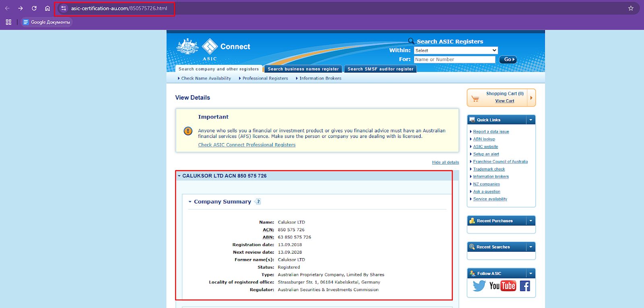This screenshot has width=644, height=308.
Task: Open ASIC Facebook icon
Action: pyautogui.click(x=525, y=286)
